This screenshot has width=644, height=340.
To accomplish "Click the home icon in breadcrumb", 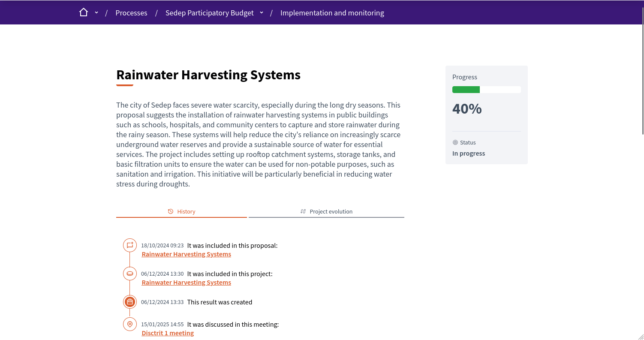I will [x=84, y=12].
